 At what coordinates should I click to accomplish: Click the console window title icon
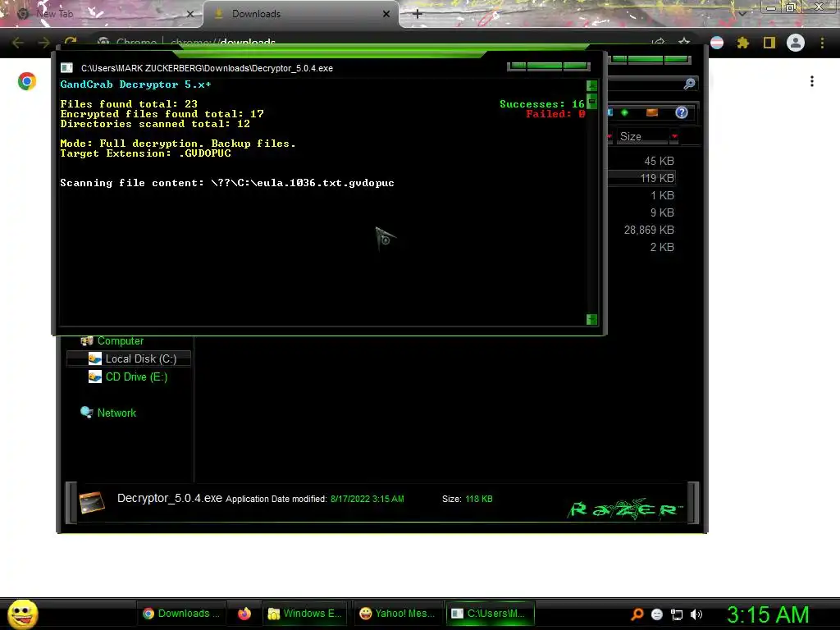coord(66,68)
